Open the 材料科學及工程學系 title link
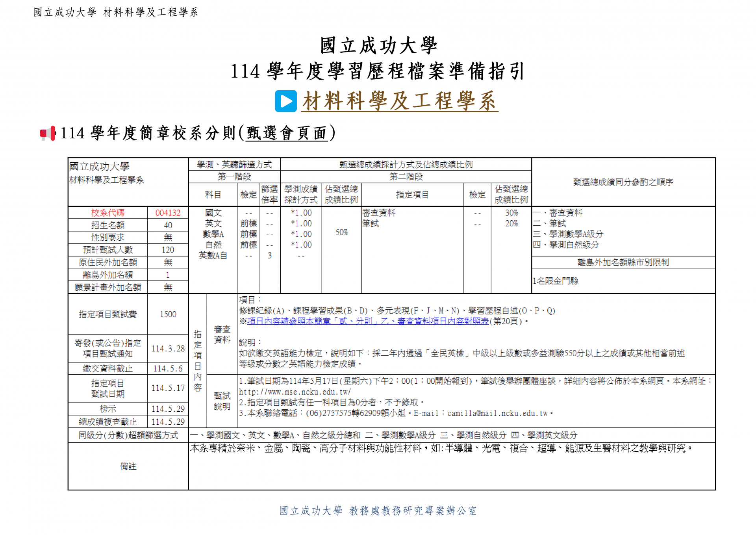The width and height of the screenshot is (756, 535). (399, 101)
